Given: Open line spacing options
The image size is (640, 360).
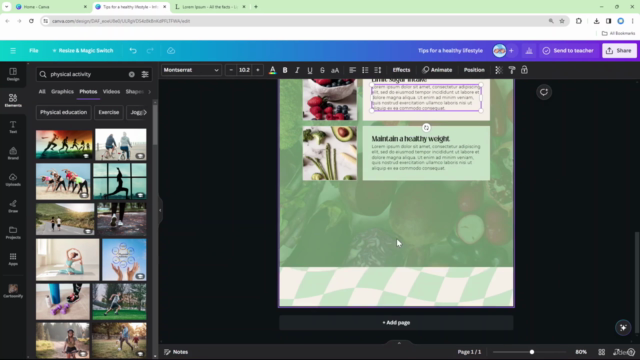Looking at the screenshot, I should pos(378,70).
